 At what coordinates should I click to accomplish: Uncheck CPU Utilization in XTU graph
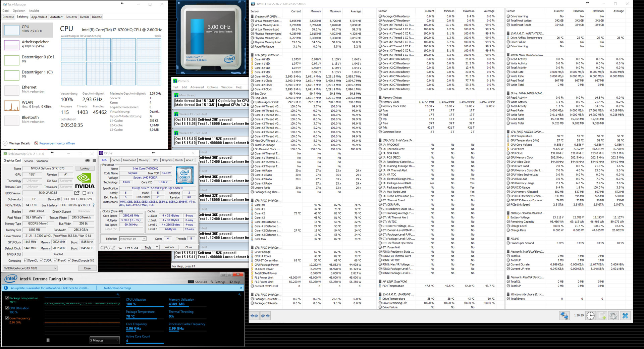point(7,308)
